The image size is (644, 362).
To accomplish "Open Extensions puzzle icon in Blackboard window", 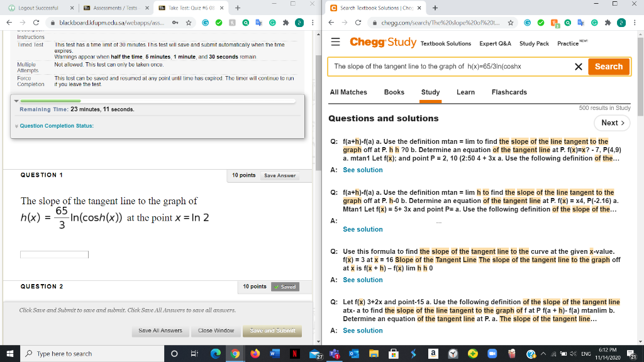I will tap(286, 23).
